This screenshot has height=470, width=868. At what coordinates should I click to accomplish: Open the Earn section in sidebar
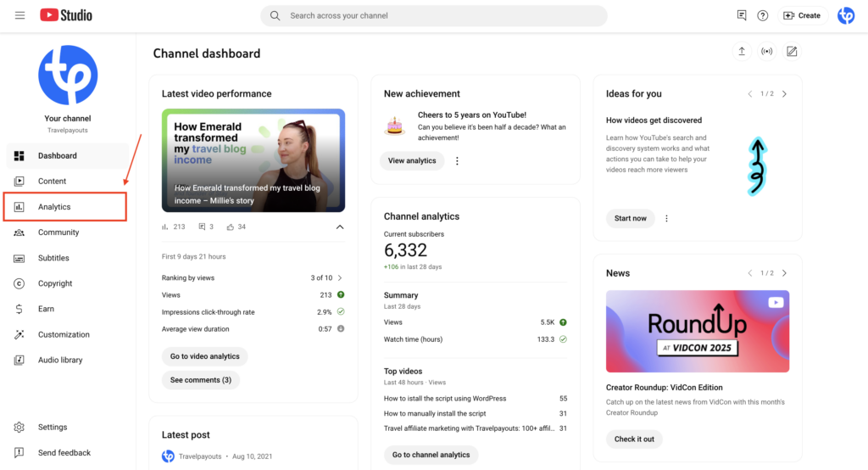click(x=46, y=309)
